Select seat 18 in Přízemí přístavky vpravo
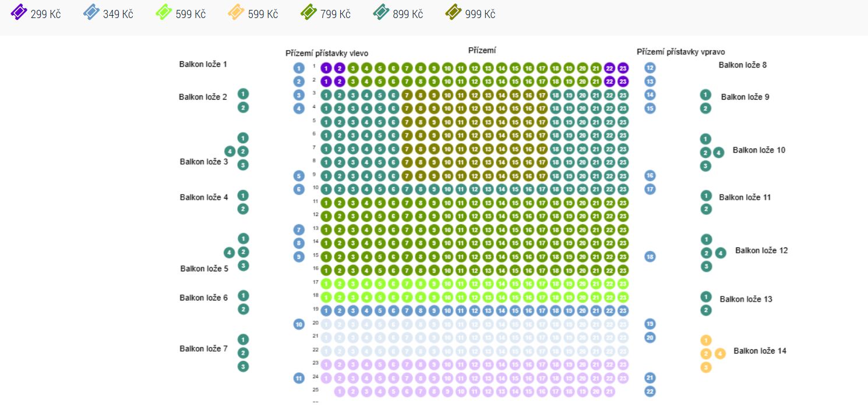This screenshot has width=868, height=414. pos(650,257)
